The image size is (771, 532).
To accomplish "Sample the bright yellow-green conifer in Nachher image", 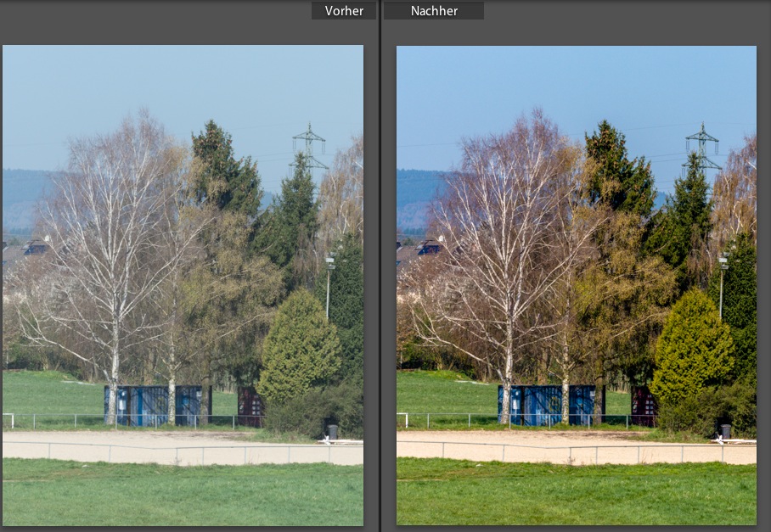I will tap(692, 349).
